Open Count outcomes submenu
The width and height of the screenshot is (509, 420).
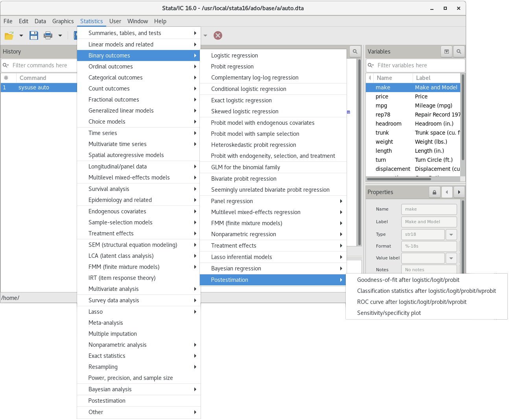(138, 89)
